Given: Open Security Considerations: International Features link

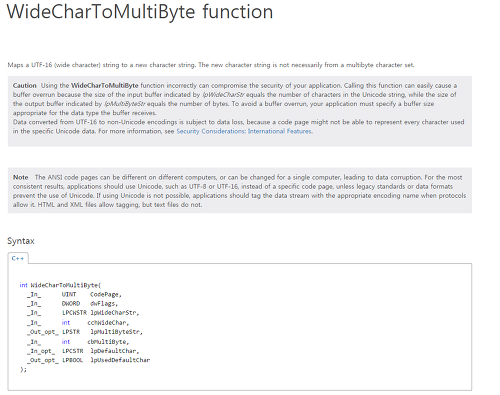Looking at the screenshot, I should [244, 131].
